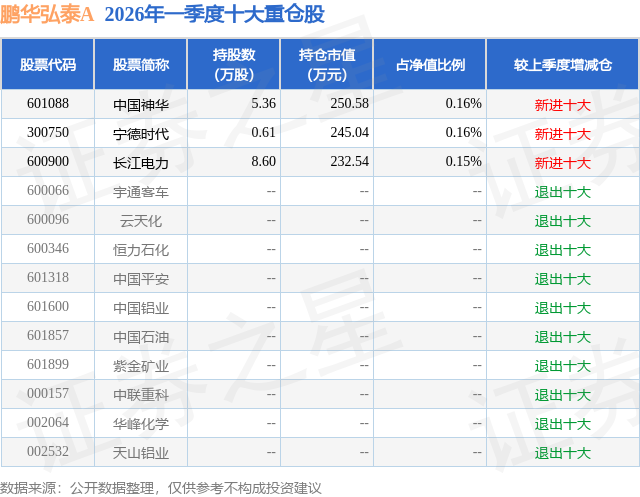Select stock code 300750

click(x=48, y=133)
